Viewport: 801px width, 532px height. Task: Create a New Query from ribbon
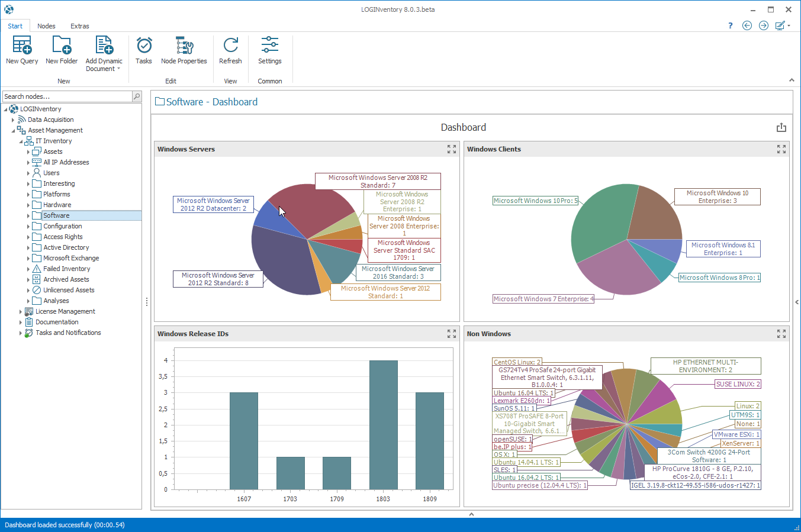[x=22, y=50]
